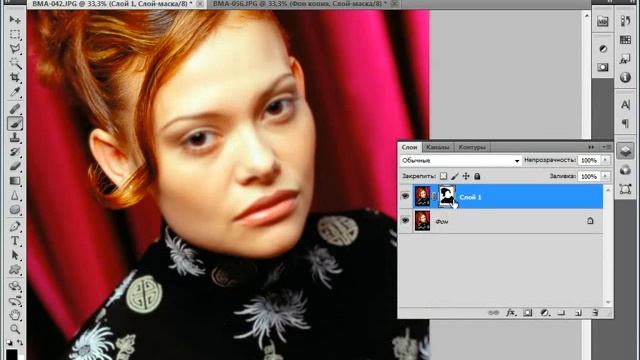The image size is (640, 360).
Task: Select the Clone Stamp tool
Action: tap(15, 138)
